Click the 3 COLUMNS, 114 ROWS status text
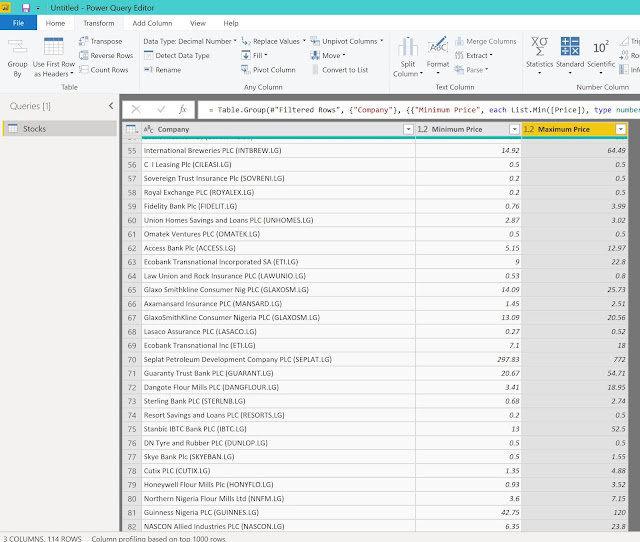640x542 pixels. [42, 538]
